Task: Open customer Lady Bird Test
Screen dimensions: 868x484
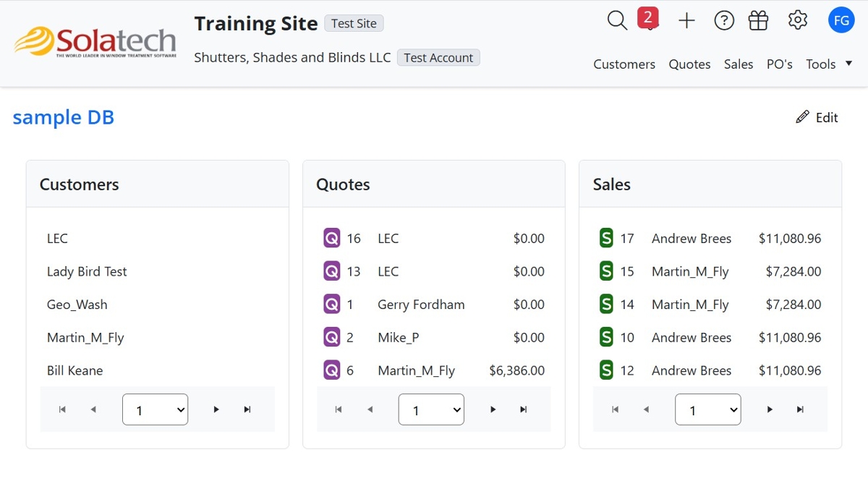Action: [87, 272]
